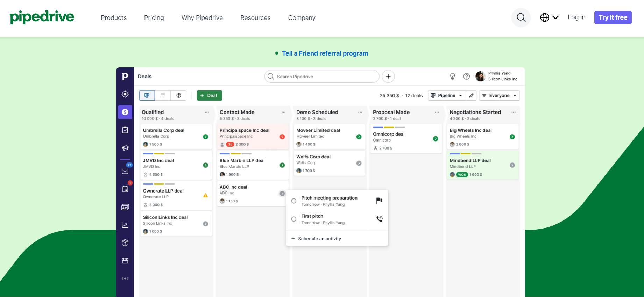Open the Projects clipboard icon in sidebar
644x297 pixels.
click(125, 130)
